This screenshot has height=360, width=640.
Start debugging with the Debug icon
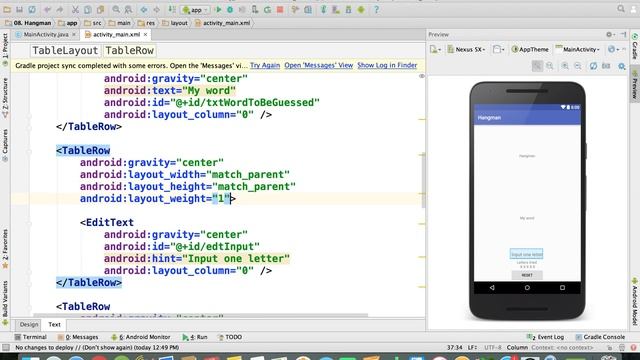(x=230, y=9)
